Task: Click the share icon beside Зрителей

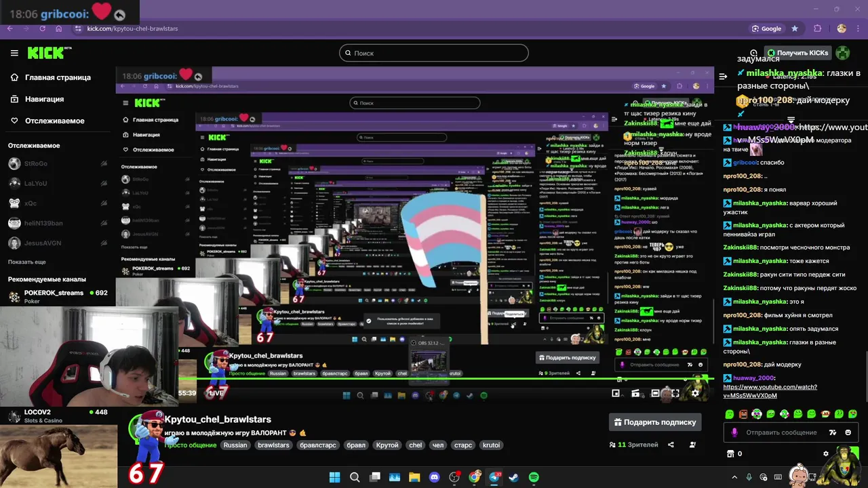Action: coord(671,445)
